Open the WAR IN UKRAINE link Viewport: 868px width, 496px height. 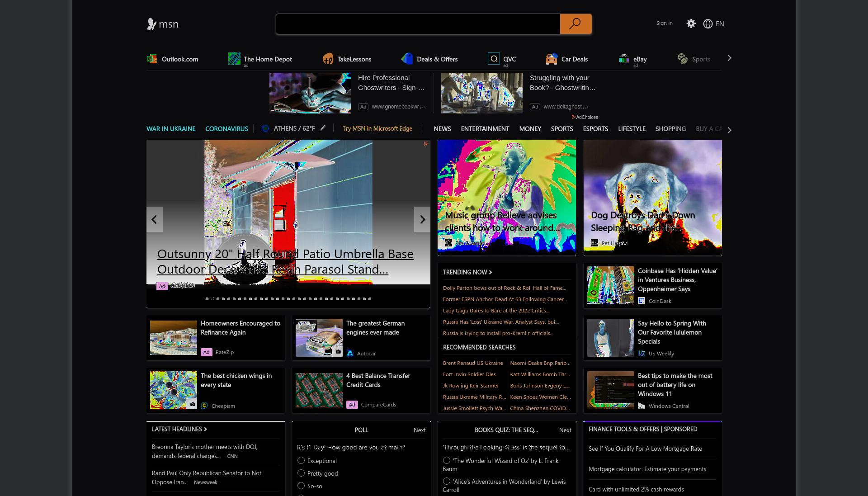[171, 129]
